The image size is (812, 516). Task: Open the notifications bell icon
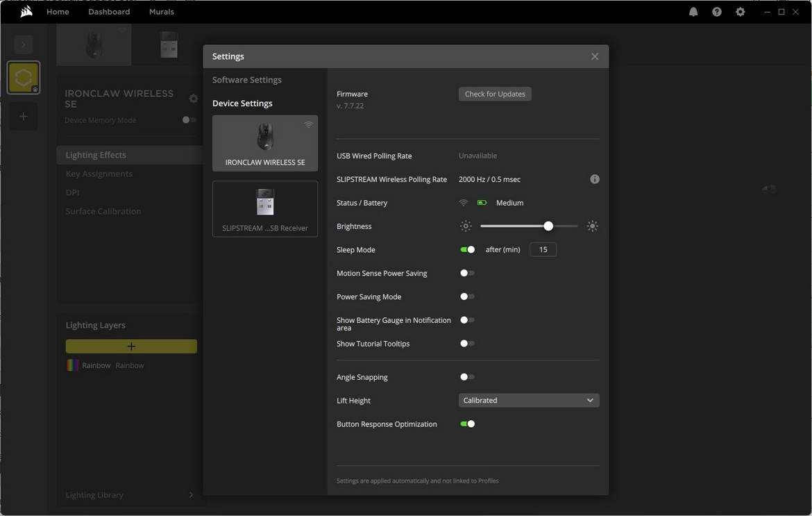[x=693, y=12]
